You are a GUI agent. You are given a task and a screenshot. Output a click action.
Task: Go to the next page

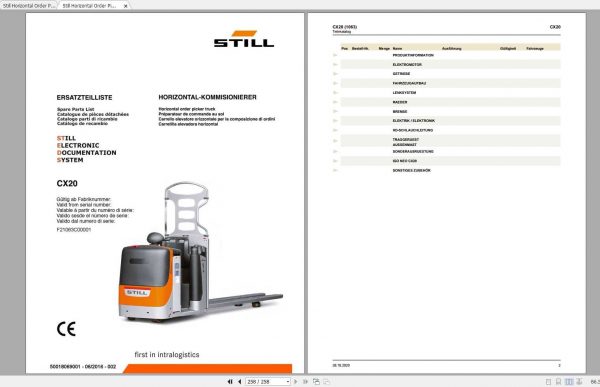(x=295, y=382)
